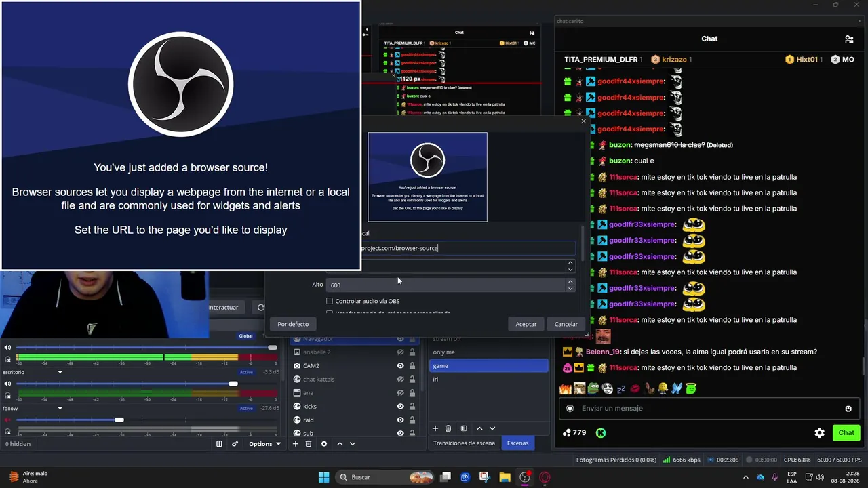Click the Interactuar button
868x488 pixels.
coord(224,308)
